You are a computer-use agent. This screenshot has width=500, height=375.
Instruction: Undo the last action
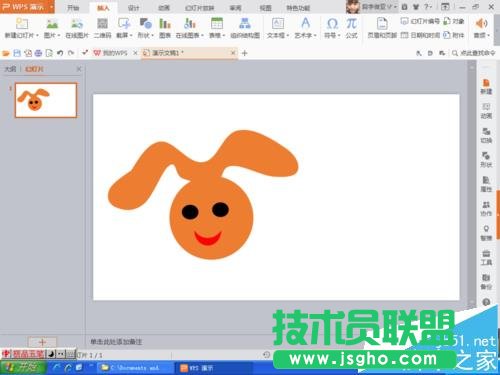point(60,53)
